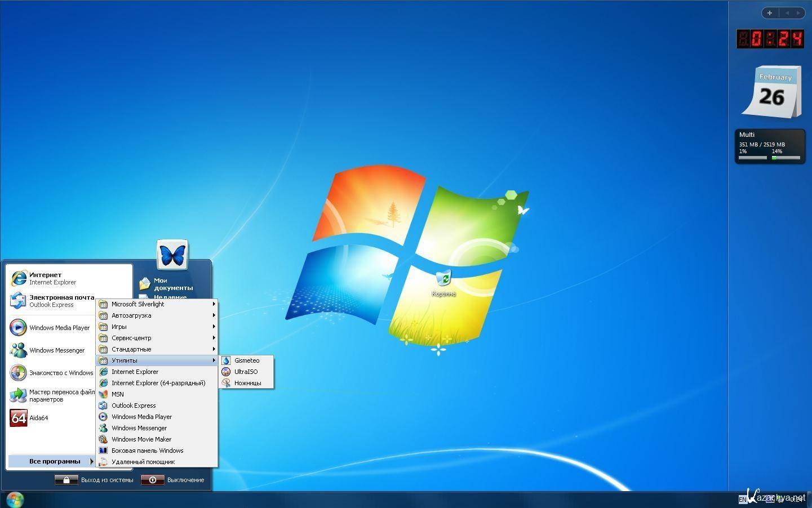This screenshot has height=508, width=812.
Task: Launch MSN from the programs list
Action: click(157, 394)
